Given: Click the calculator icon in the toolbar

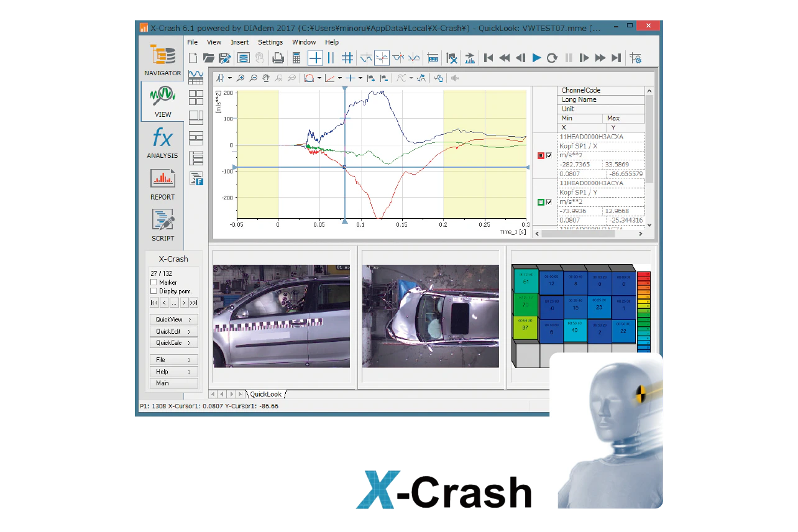Looking at the screenshot, I should point(296,58).
